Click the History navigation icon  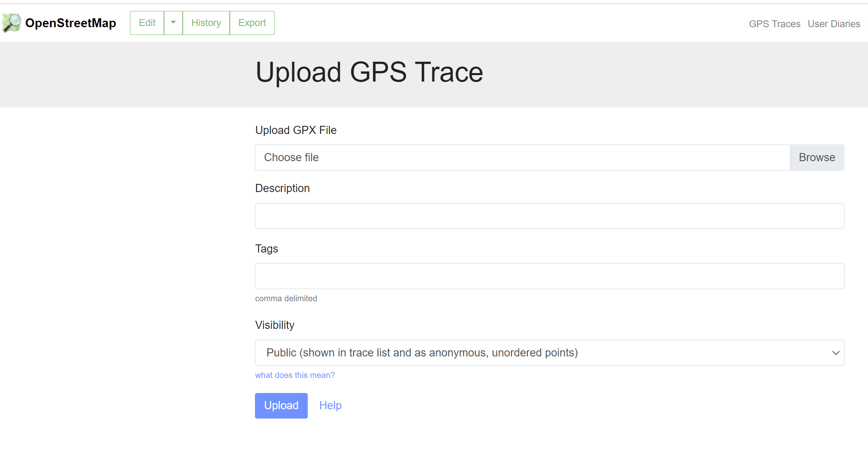(206, 24)
